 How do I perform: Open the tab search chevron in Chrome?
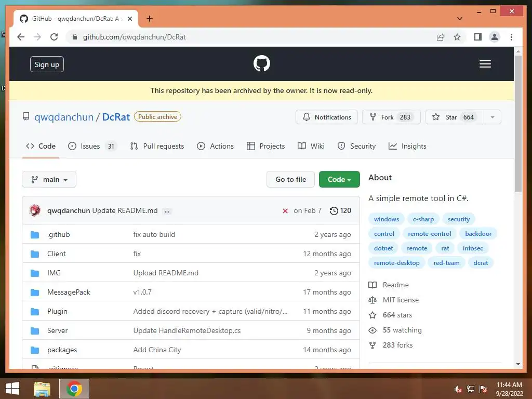point(459,19)
